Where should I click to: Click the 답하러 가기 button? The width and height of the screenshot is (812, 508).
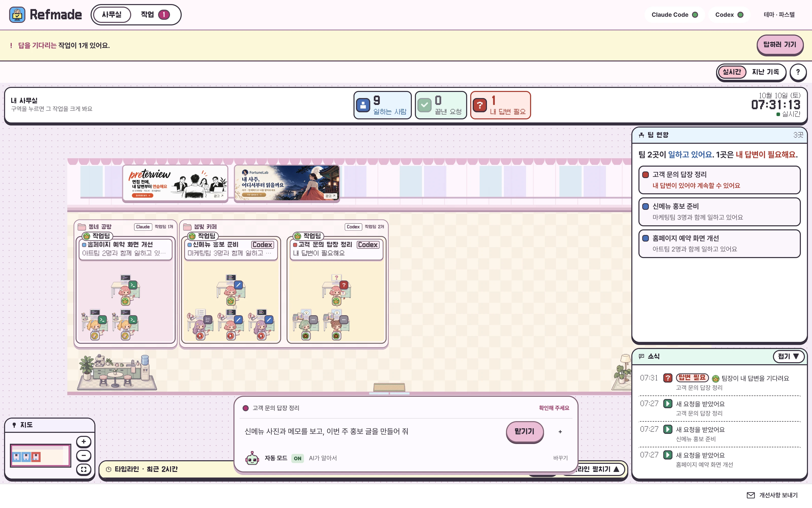(780, 45)
